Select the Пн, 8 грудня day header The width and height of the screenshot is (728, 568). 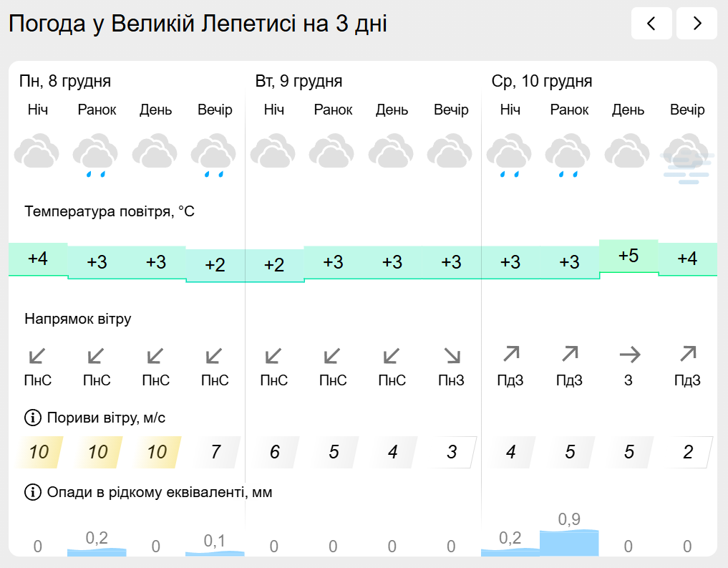(x=65, y=81)
